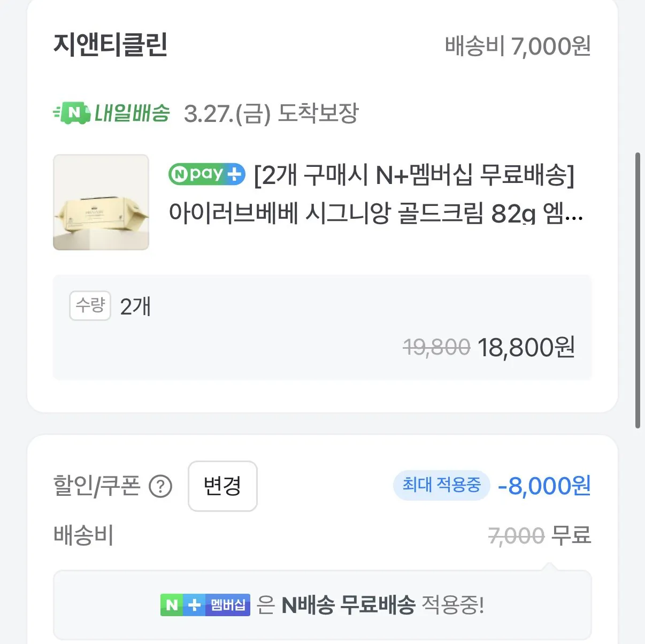The width and height of the screenshot is (645, 644).
Task: Open the 변경 coupon change dialog
Action: point(222,486)
